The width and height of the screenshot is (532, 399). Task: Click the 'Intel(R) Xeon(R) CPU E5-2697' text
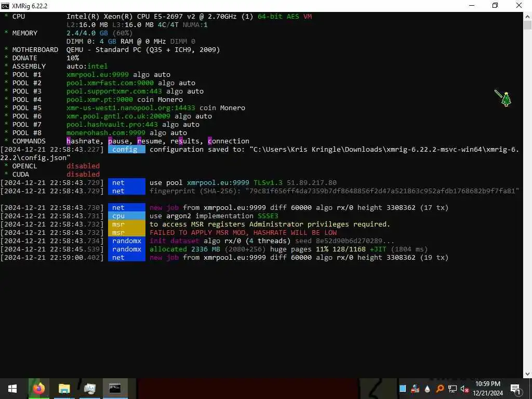[125, 16]
